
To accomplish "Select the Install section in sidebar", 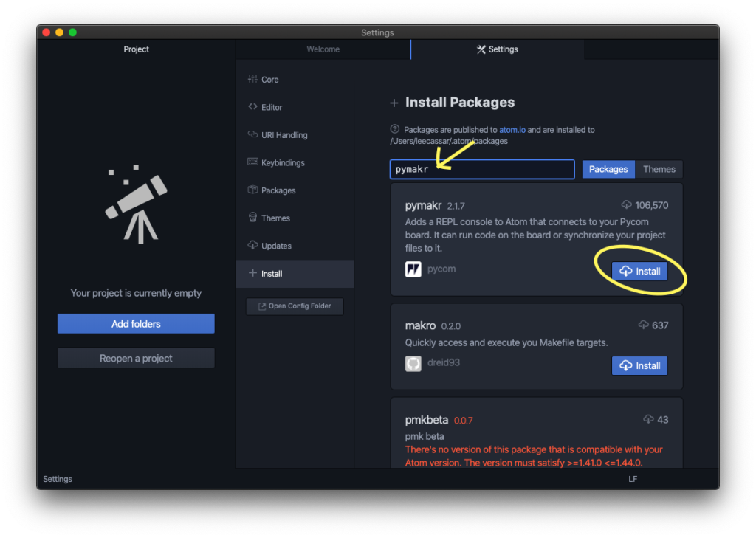I will tap(295, 274).
